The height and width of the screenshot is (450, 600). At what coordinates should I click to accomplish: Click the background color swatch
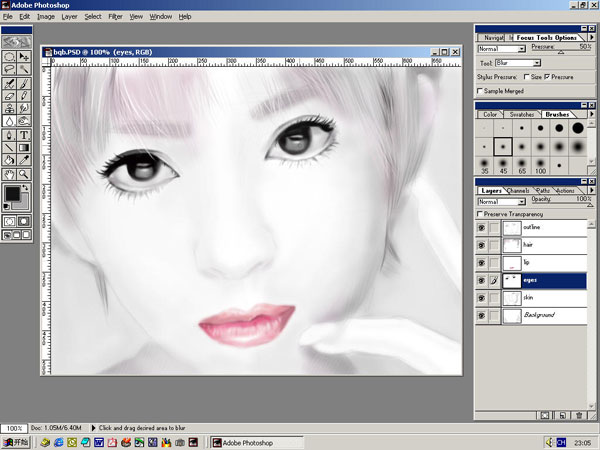point(22,202)
